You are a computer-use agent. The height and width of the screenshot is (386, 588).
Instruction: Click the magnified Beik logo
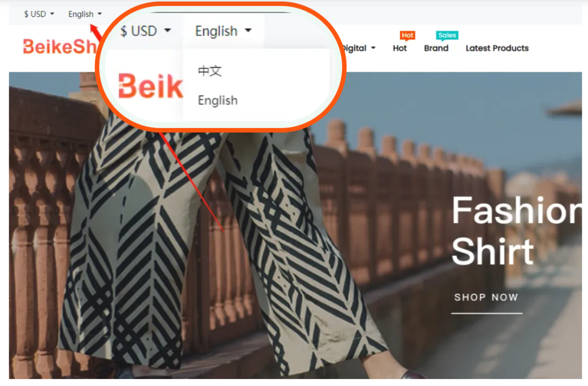(151, 86)
